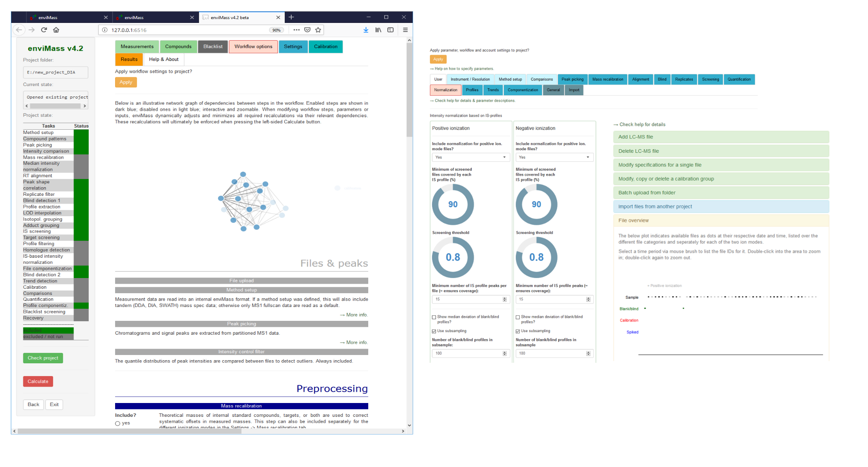Click the green Check project button
The width and height of the screenshot is (868, 467).
(x=43, y=358)
